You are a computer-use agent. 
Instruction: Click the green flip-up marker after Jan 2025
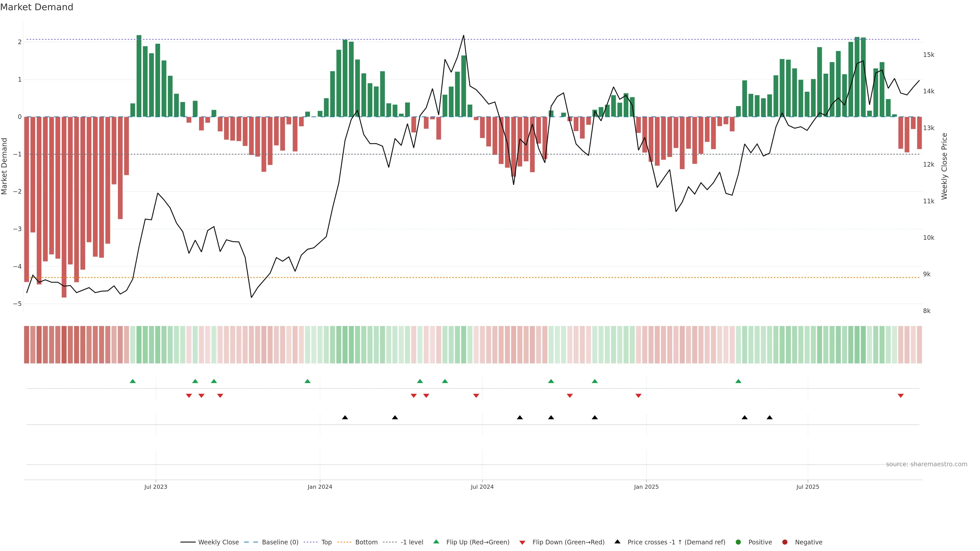point(738,381)
